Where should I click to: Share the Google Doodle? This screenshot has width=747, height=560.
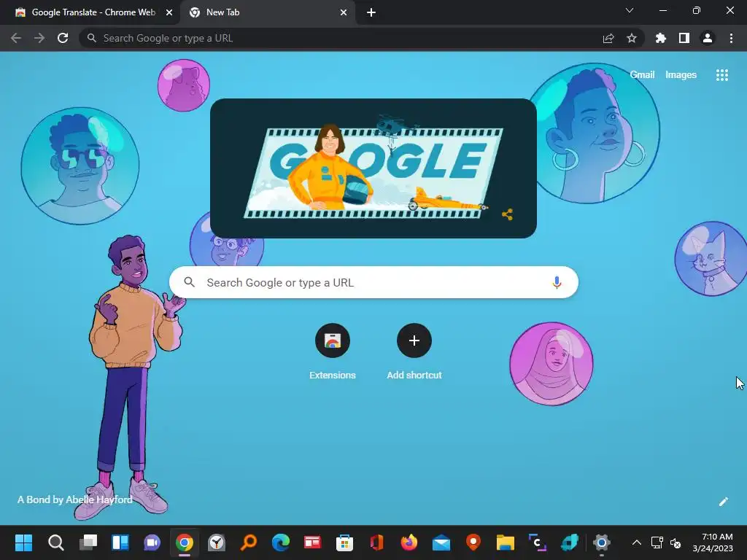tap(508, 214)
